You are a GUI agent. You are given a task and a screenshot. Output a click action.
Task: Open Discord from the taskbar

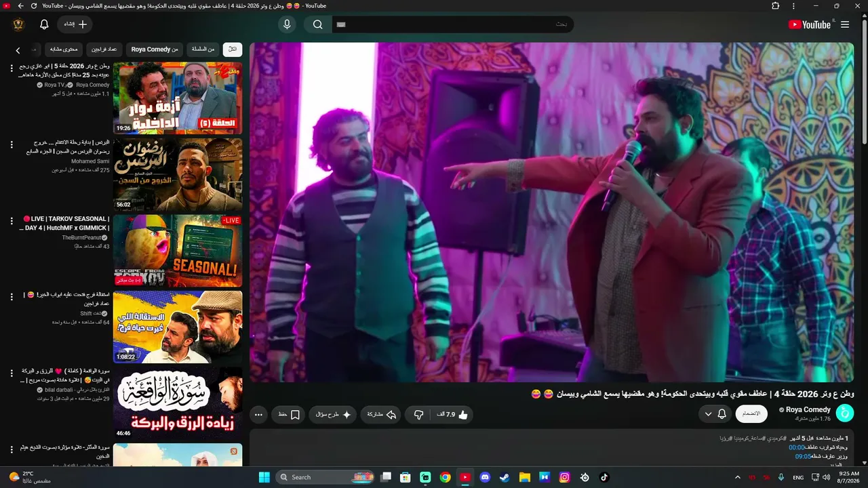coord(485,477)
